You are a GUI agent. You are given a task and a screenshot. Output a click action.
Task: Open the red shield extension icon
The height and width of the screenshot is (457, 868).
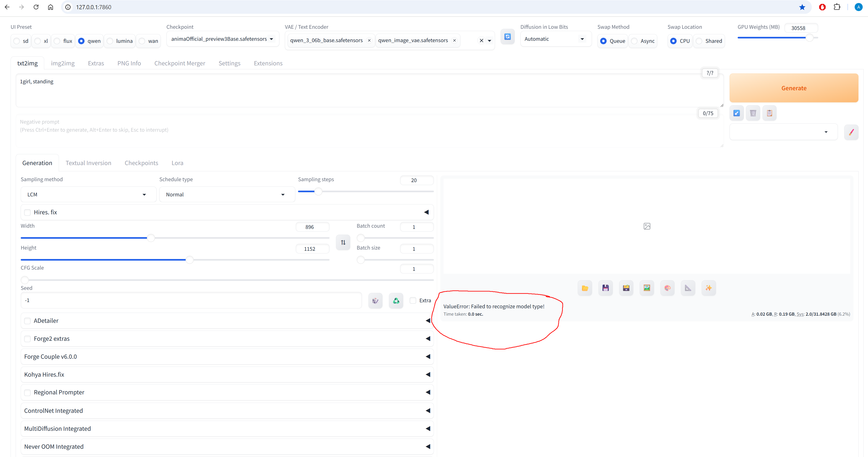coord(822,7)
